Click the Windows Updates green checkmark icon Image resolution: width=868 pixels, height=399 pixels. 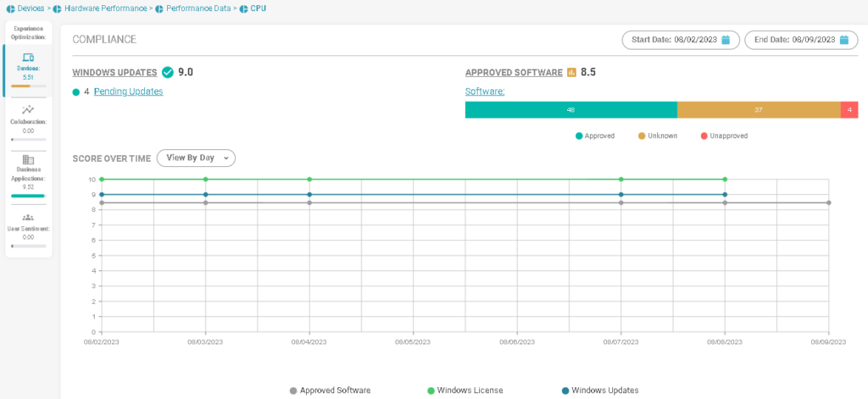coord(167,72)
